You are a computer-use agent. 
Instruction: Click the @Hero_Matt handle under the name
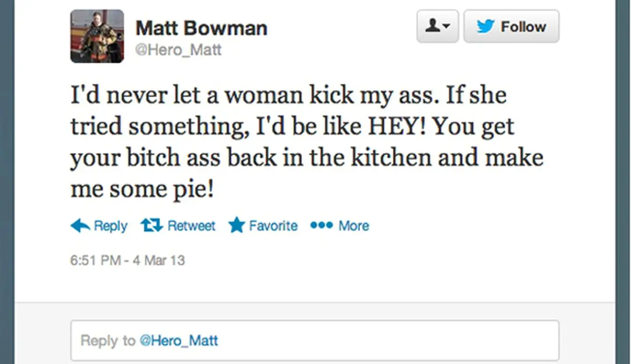pyautogui.click(x=178, y=50)
